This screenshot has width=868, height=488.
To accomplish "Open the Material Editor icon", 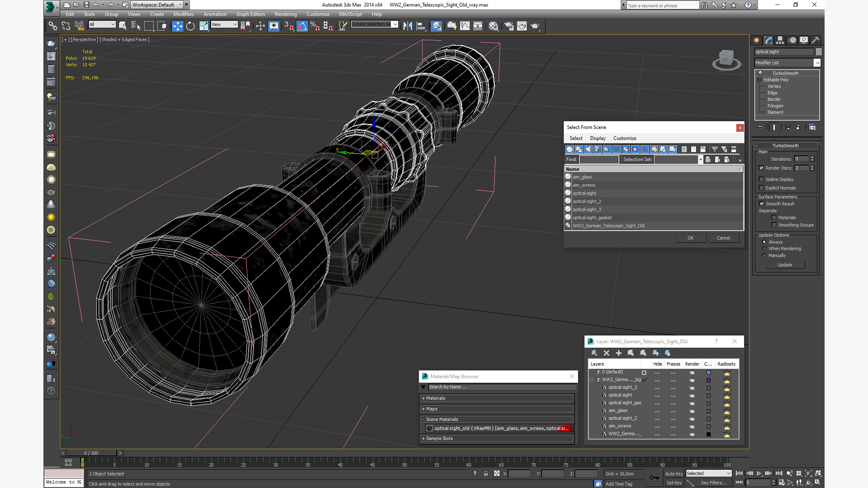I will 493,26.
